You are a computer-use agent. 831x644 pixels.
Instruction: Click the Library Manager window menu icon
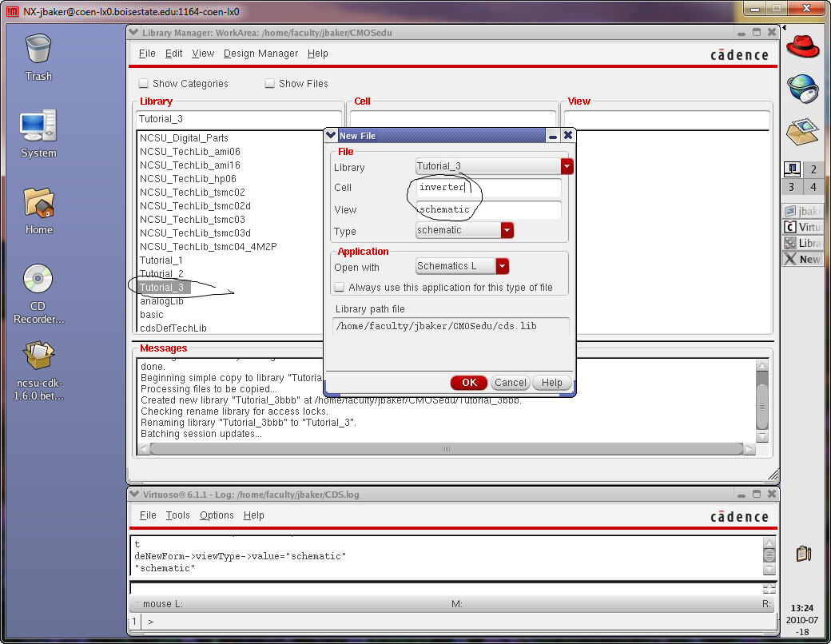[x=133, y=32]
